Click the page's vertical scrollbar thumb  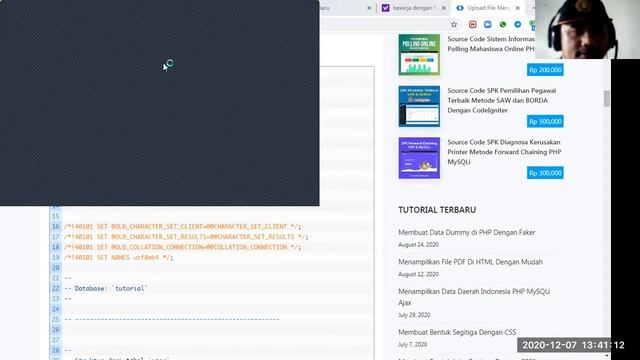[x=607, y=98]
